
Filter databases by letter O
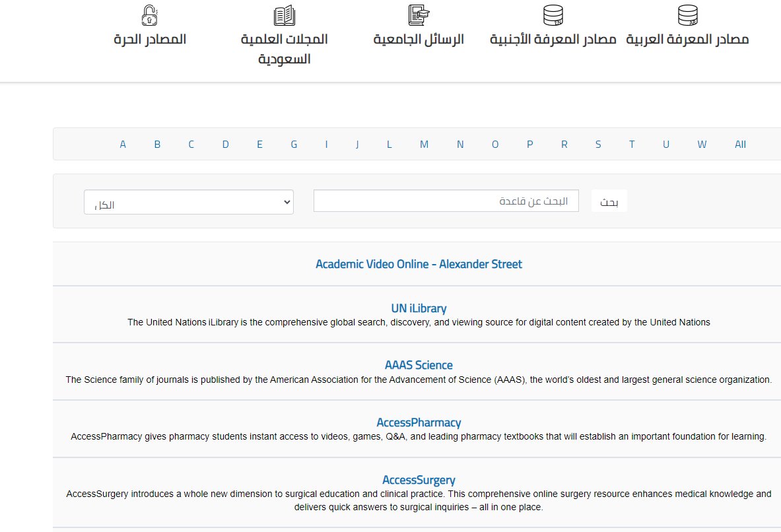click(495, 145)
